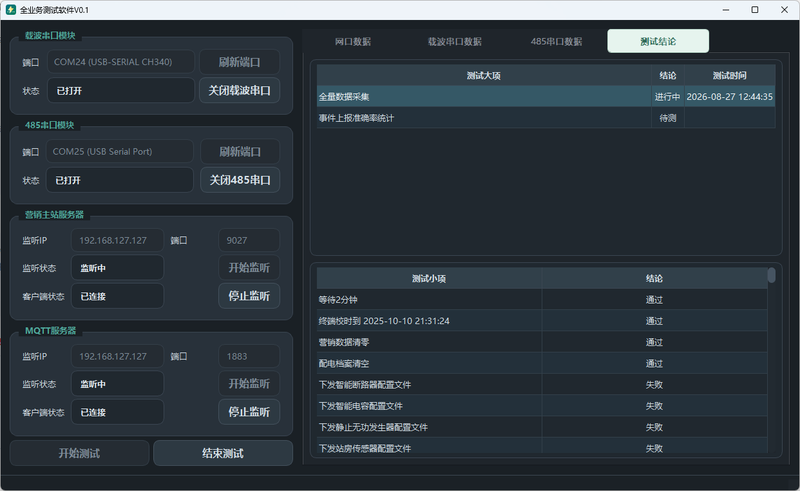Maximize the 全业务测试软件 window
Viewport: 800px width, 491px height.
755,10
